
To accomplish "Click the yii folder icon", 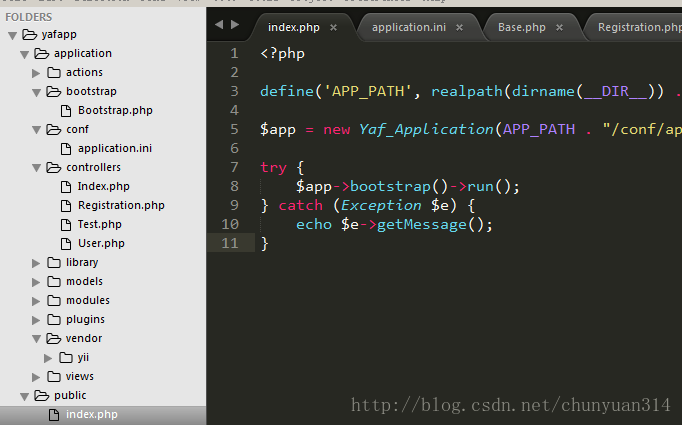I will [x=66, y=358].
